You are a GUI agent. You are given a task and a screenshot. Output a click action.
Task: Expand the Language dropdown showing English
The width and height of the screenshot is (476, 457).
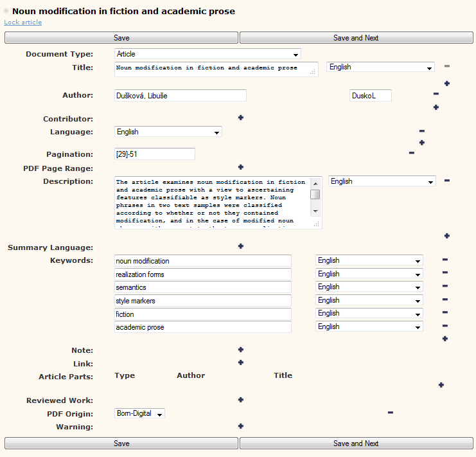[x=168, y=132]
